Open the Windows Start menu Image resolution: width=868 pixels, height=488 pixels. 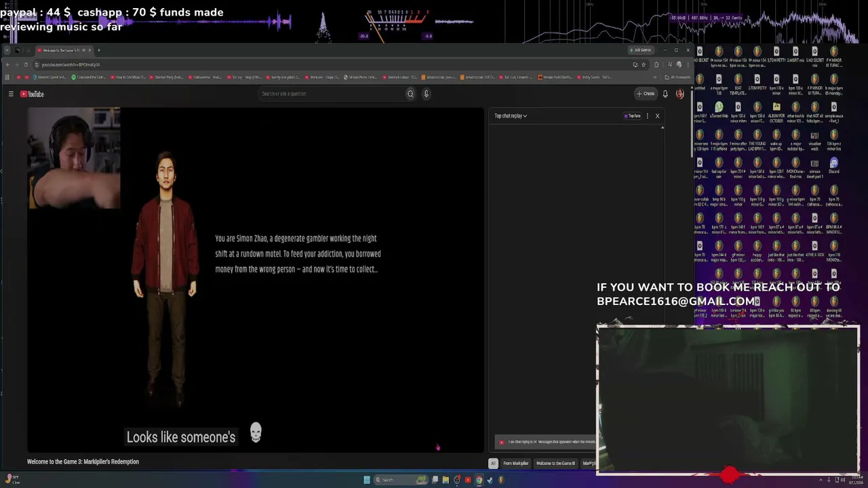click(367, 480)
